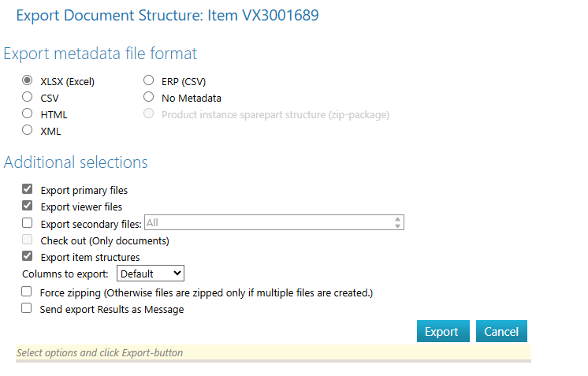This screenshot has height=376, width=588.
Task: Open the Columns to export dropdown
Action: (x=150, y=274)
